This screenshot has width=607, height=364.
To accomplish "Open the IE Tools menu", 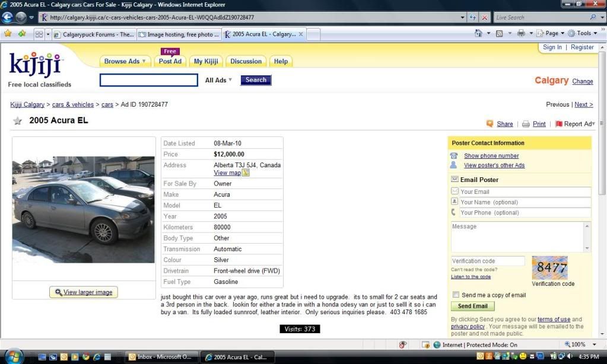I will click(583, 34).
